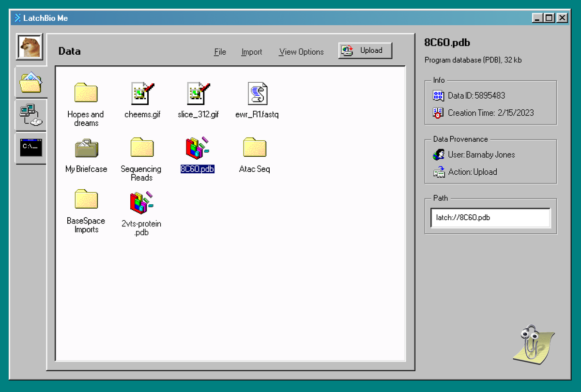
Task: Open the command prompt sidebar tab
Action: click(31, 147)
